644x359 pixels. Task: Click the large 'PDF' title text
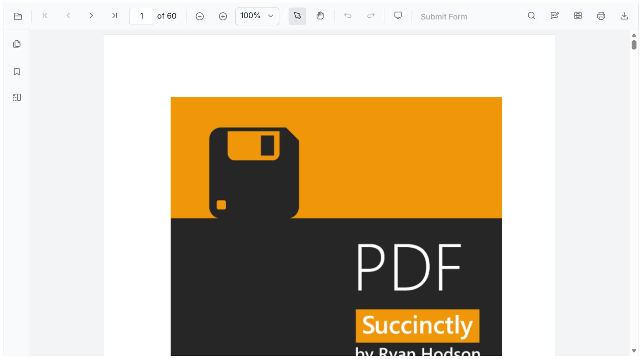[408, 267]
